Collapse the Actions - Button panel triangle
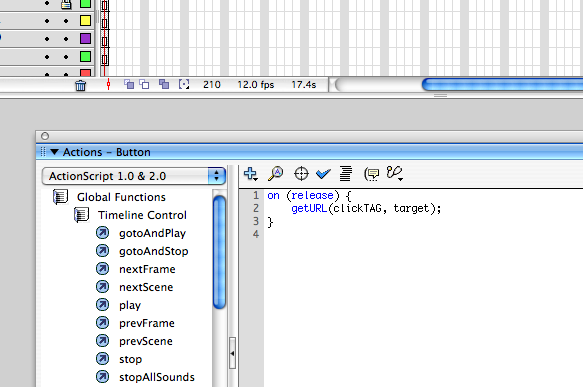This screenshot has height=387, width=583. 54,152
